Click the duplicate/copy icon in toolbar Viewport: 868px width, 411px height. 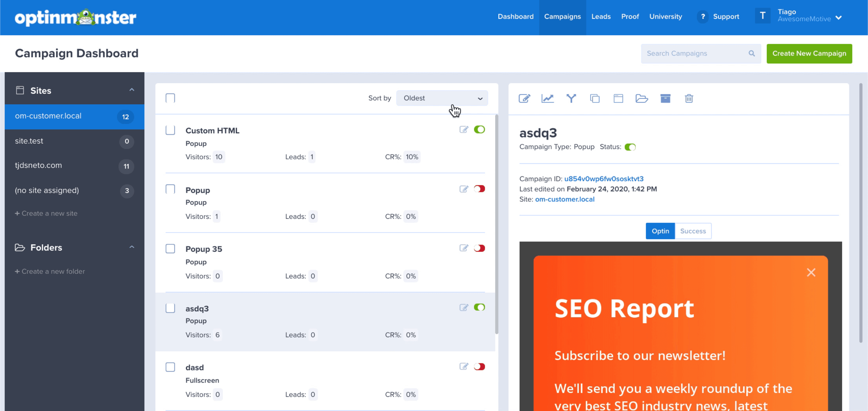click(595, 99)
